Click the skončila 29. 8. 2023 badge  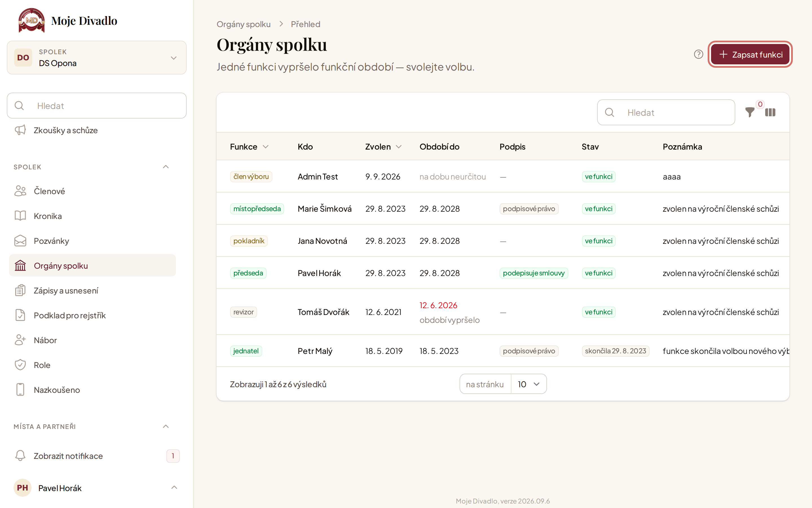point(615,351)
